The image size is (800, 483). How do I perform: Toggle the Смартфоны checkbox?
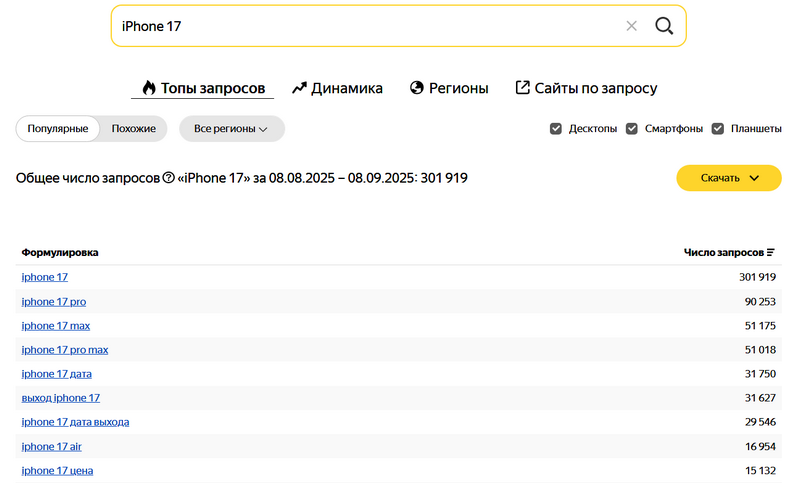click(x=632, y=129)
